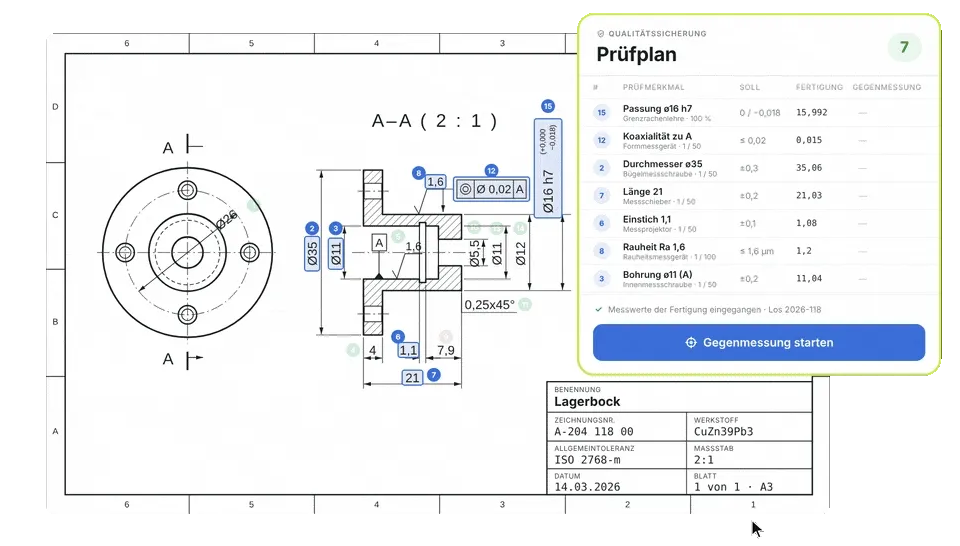This screenshot has width=960, height=546.
Task: Click the number 6 badge in the Prüfplan list
Action: pyautogui.click(x=602, y=223)
